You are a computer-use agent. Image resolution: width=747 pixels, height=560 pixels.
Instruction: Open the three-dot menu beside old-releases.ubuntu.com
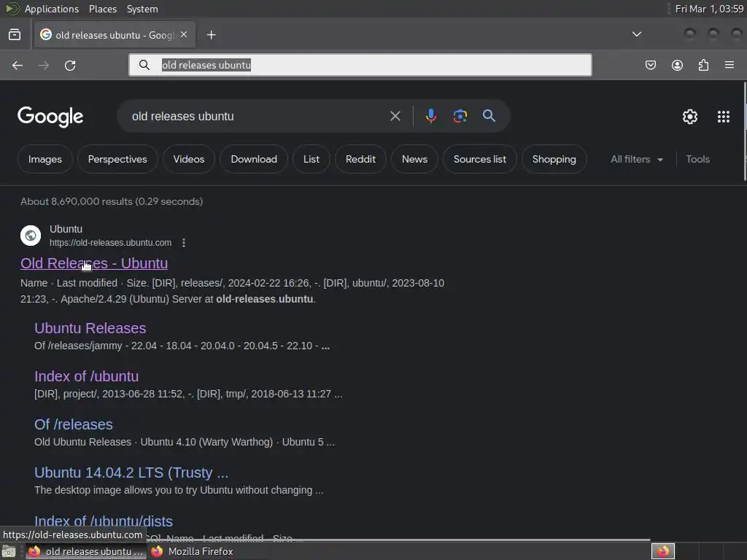pos(183,243)
